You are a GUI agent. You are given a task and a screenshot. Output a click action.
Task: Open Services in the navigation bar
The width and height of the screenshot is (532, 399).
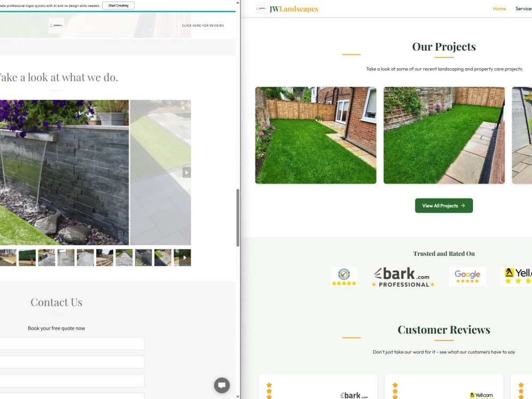523,9
